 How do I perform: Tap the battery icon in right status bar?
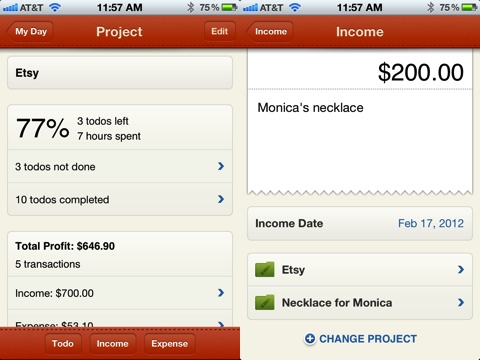[469, 7]
